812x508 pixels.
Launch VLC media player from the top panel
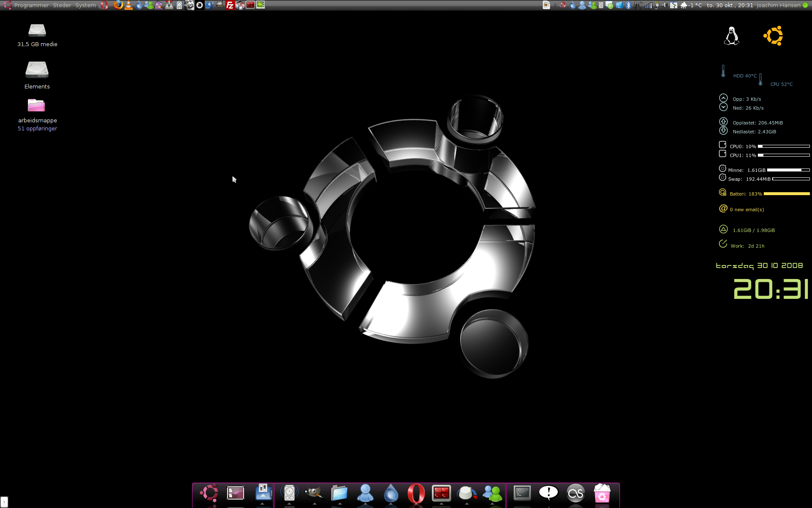tap(129, 5)
